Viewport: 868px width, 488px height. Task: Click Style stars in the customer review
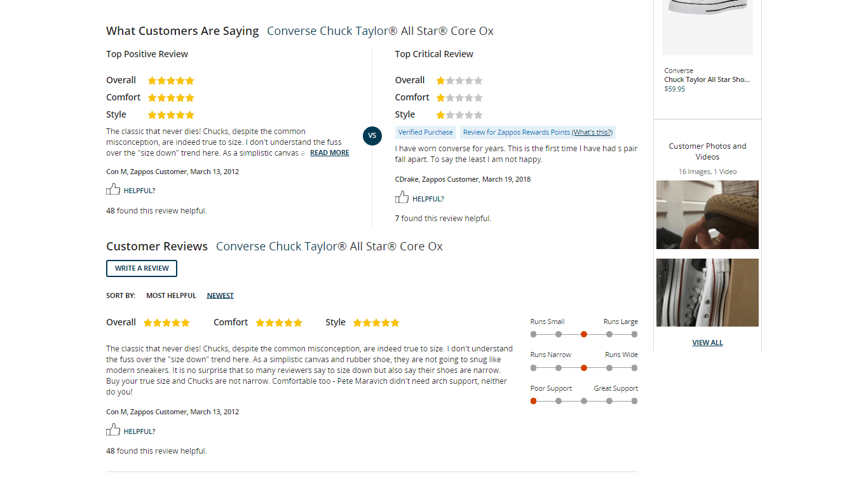[376, 323]
